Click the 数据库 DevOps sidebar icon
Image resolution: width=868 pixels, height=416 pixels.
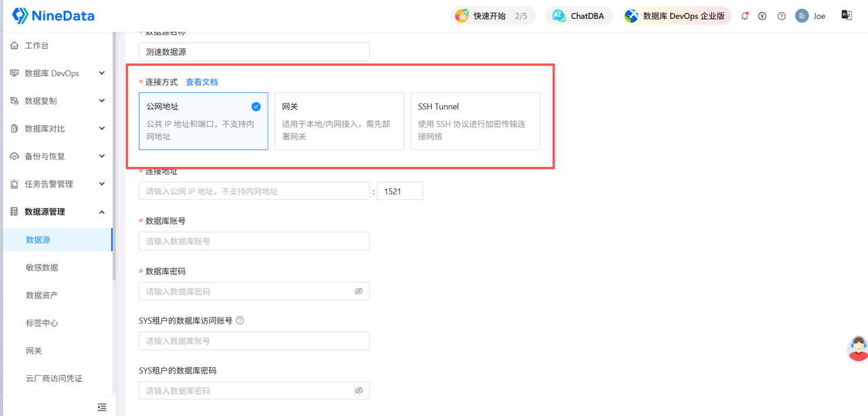[14, 73]
